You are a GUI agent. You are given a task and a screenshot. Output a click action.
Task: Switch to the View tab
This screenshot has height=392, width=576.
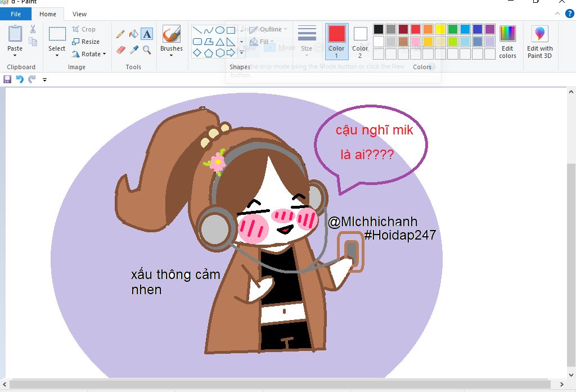[79, 14]
